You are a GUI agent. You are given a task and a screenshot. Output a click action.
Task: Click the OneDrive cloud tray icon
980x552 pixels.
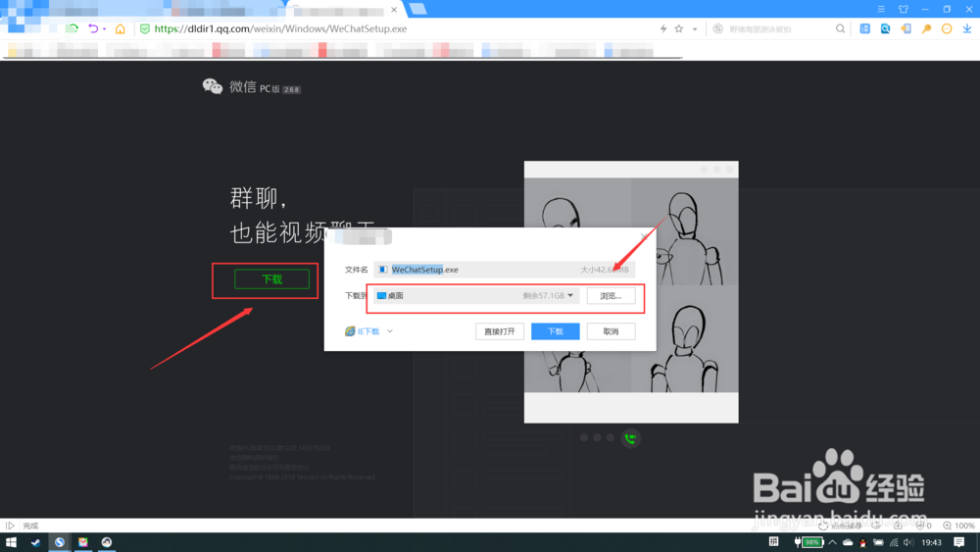(848, 542)
